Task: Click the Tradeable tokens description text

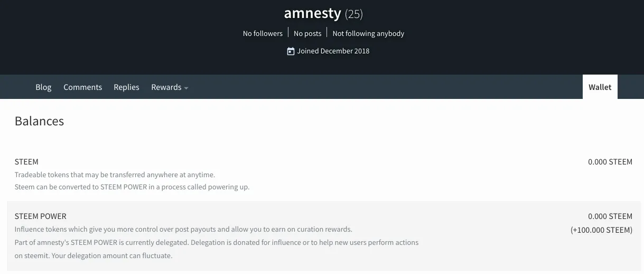Action: [115, 175]
